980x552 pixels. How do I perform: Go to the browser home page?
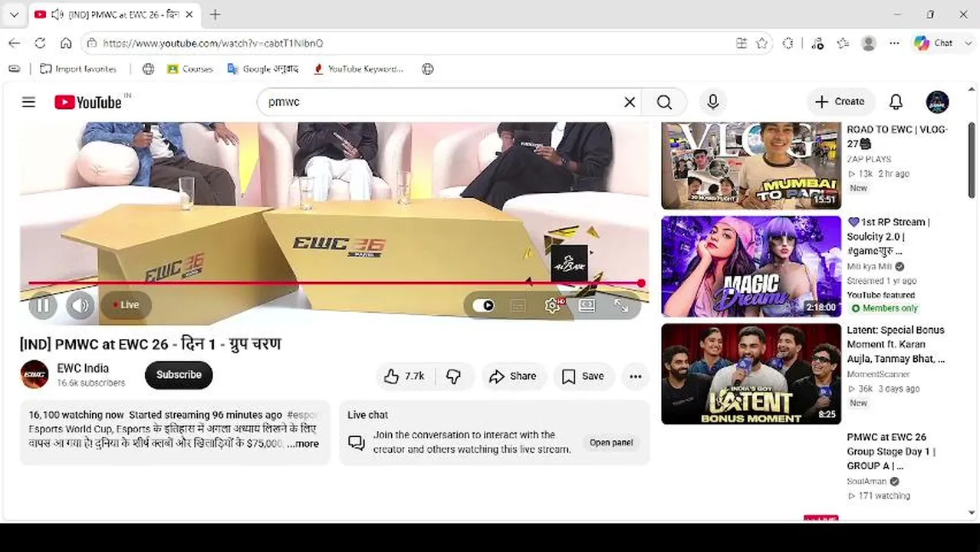coord(66,43)
